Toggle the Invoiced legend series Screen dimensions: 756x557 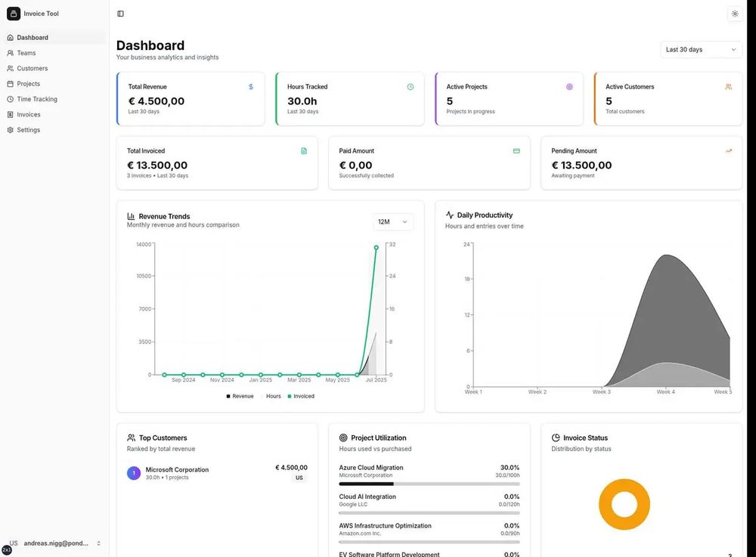tap(301, 396)
